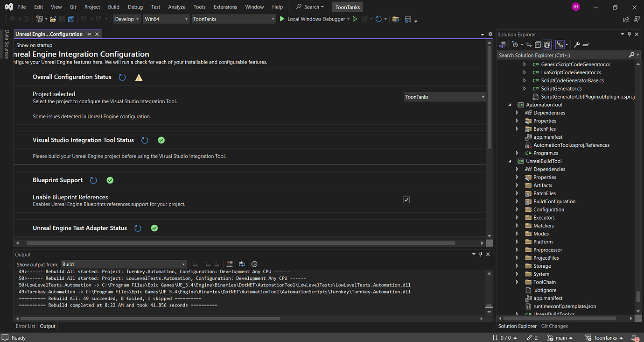Select the Collapse All icon in Solution Explorer

(538, 44)
